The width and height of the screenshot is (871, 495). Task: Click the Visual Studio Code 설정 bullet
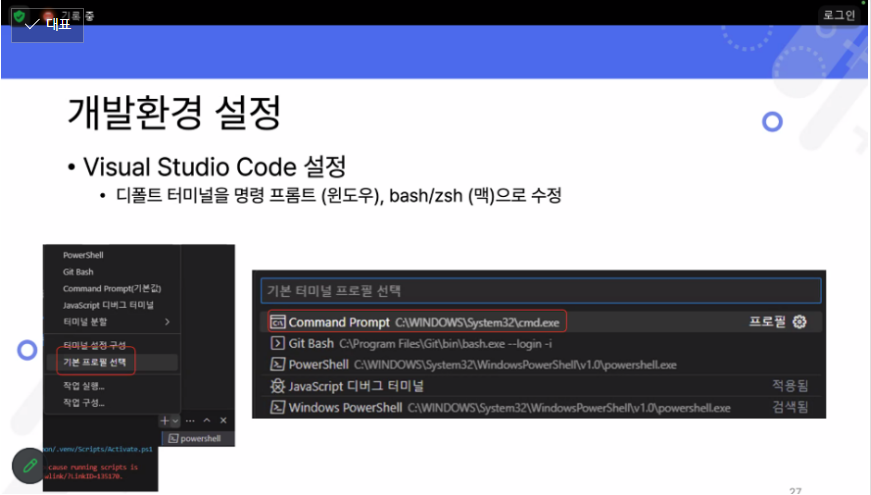pyautogui.click(x=214, y=167)
